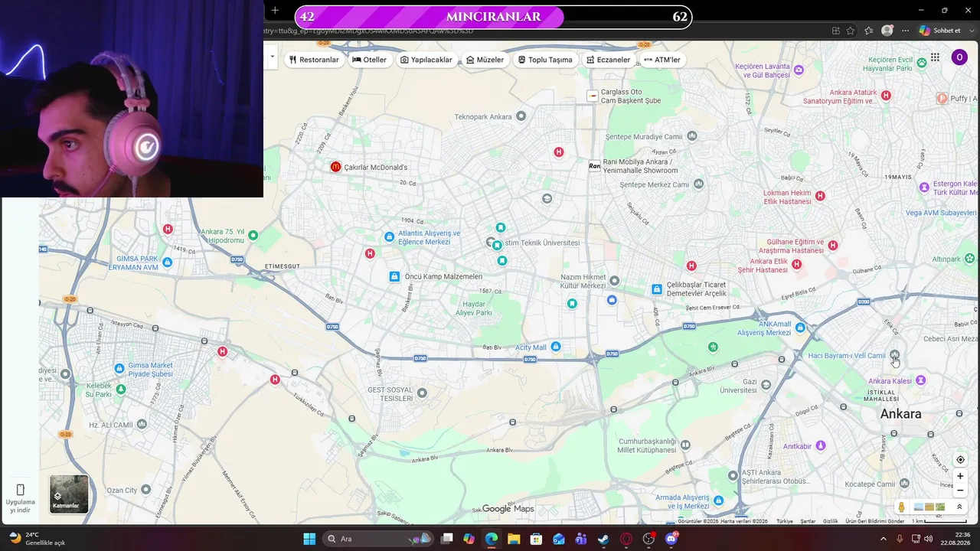This screenshot has height=551, width=980.
Task: Open the Ankara 75. Yıl Hipodromu pin
Action: (x=253, y=235)
